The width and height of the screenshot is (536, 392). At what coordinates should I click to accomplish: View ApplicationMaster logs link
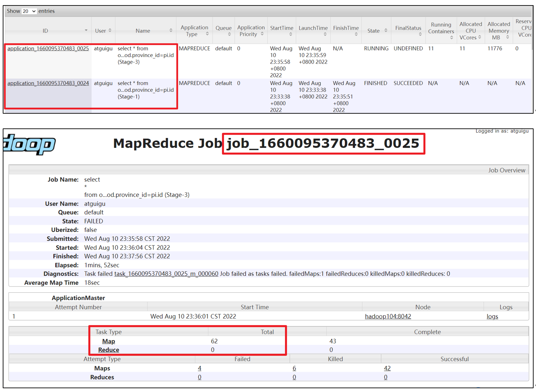(x=492, y=317)
